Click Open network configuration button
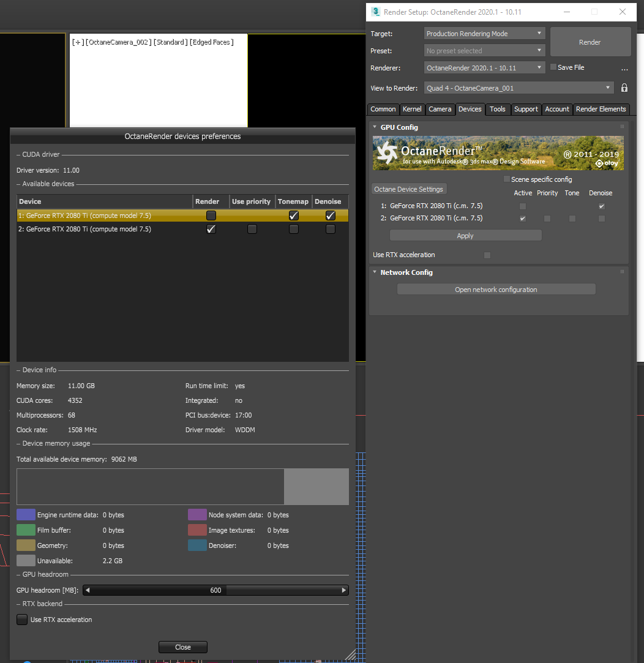This screenshot has height=663, width=644. (496, 289)
